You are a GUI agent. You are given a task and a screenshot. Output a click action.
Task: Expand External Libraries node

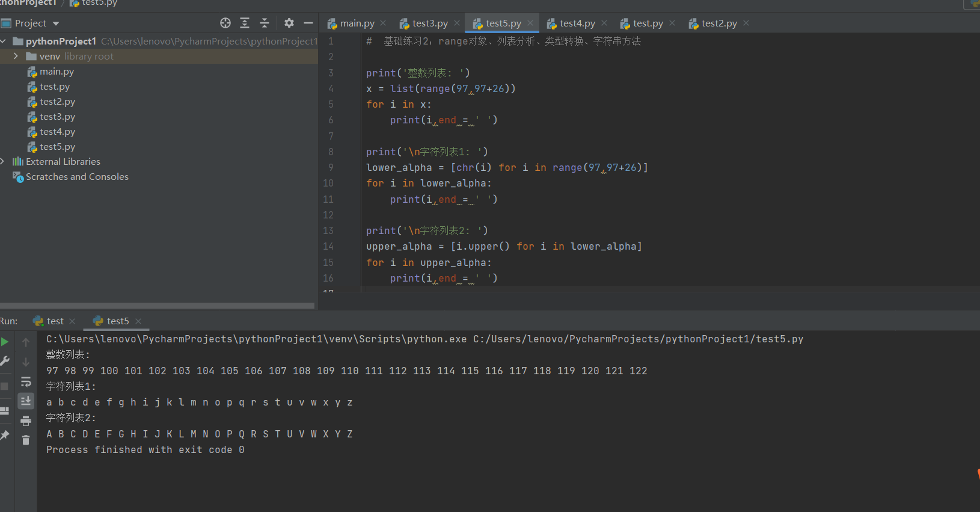point(3,161)
